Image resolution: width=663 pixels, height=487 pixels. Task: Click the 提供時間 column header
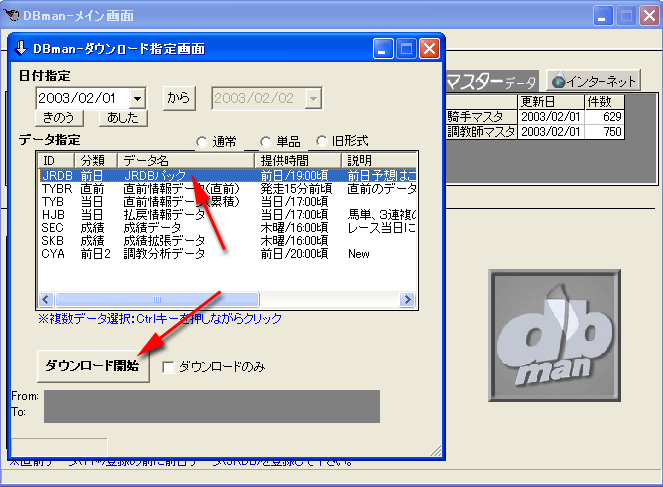[285, 160]
